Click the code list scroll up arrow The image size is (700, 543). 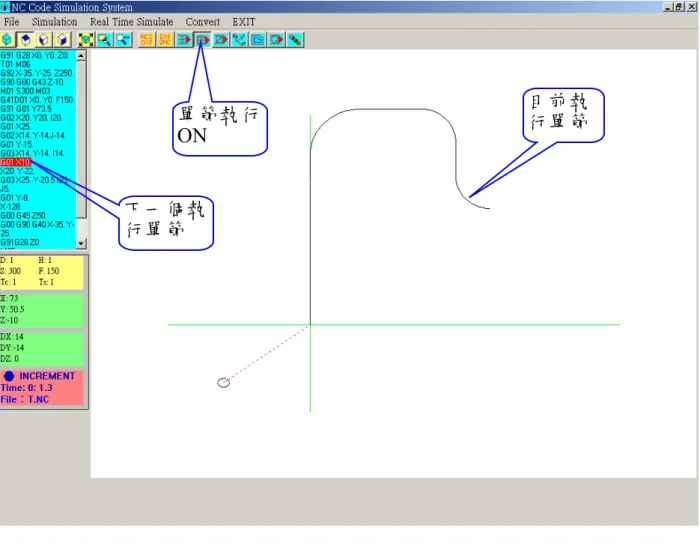click(x=81, y=56)
